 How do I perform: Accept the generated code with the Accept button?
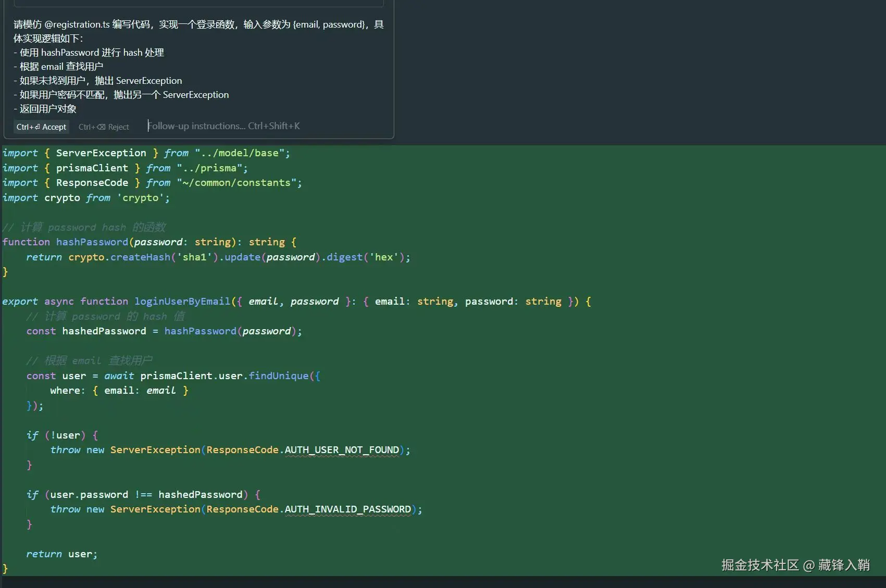41,127
